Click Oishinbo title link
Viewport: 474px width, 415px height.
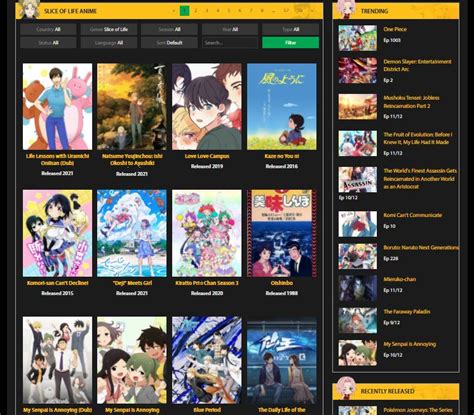[282, 283]
